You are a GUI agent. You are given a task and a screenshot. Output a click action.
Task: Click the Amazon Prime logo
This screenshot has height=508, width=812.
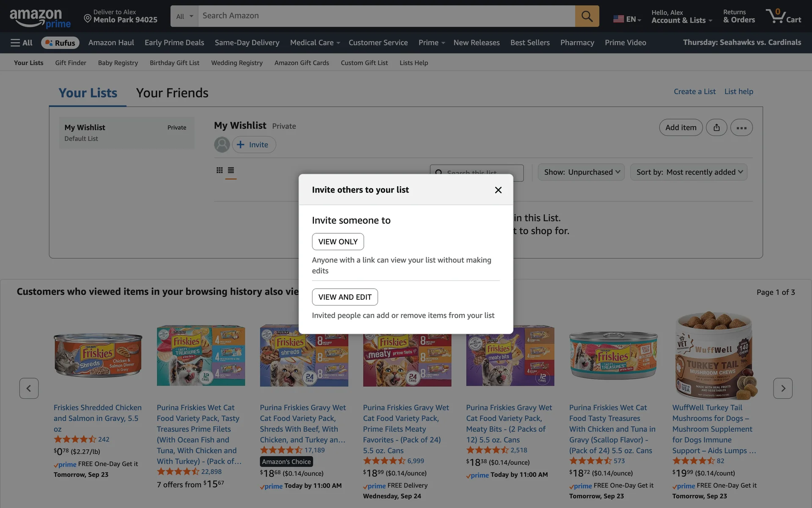(x=40, y=18)
